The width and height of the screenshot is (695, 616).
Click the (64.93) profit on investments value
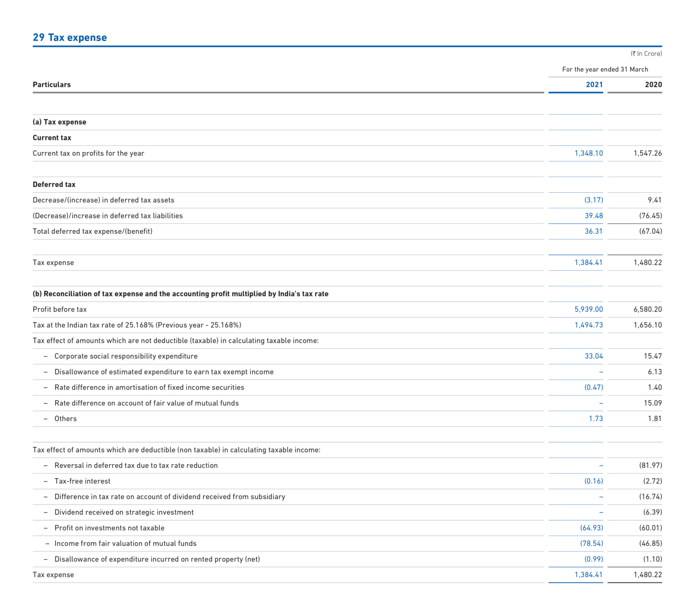pos(592,527)
